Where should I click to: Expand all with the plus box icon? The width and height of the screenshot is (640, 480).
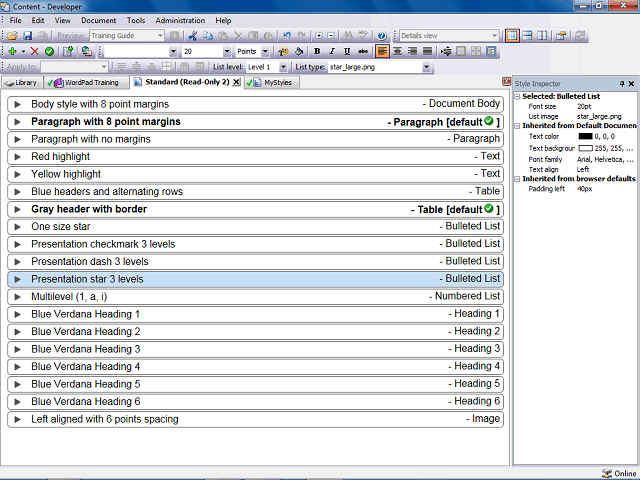(319, 36)
